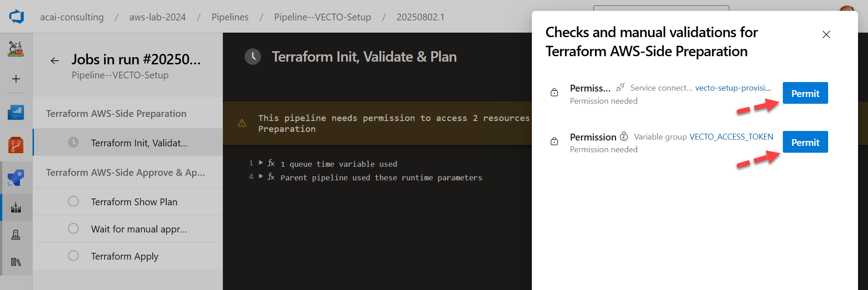Click the plus add icon in sidebar
This screenshot has width=868, height=290.
tap(16, 79)
